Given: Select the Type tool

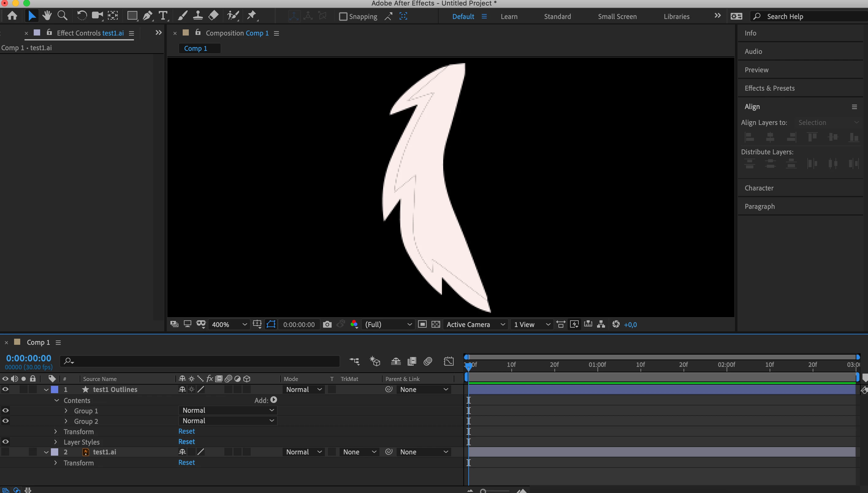Looking at the screenshot, I should pos(163,16).
